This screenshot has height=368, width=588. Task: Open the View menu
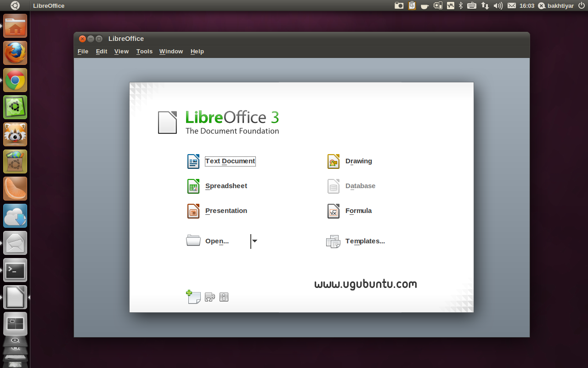(x=121, y=52)
